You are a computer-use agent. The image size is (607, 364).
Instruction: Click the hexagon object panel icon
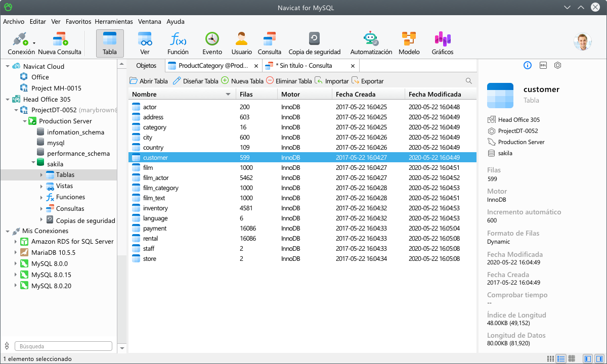coord(558,65)
